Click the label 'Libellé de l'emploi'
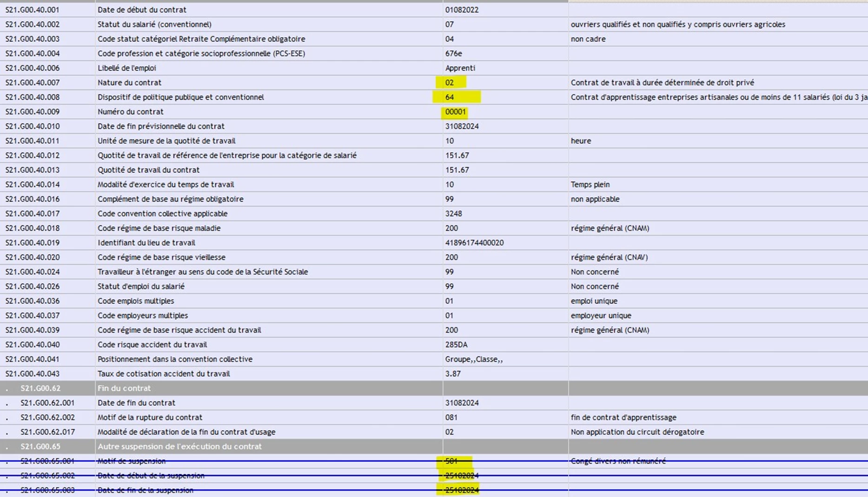 (x=126, y=68)
